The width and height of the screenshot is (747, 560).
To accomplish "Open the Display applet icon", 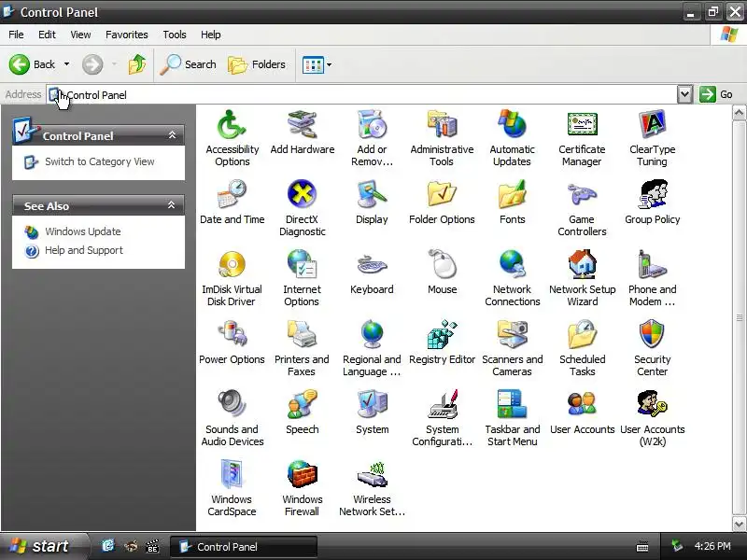I will coord(372,194).
